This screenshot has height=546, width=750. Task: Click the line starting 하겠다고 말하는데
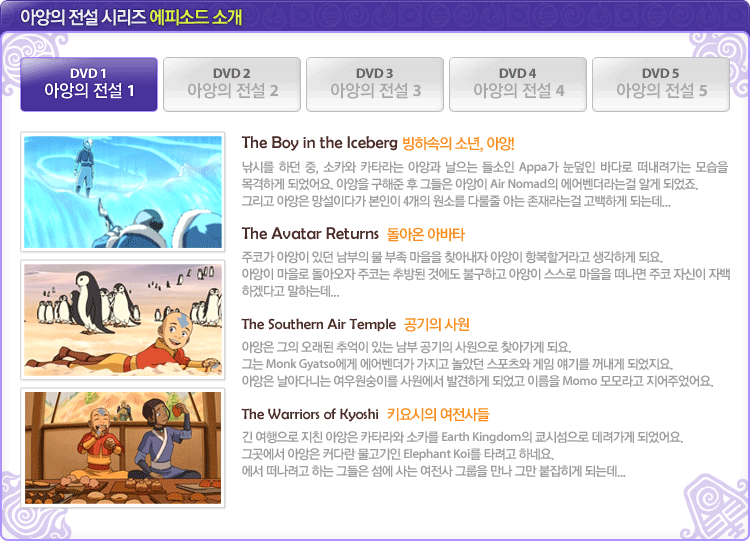[290, 291]
